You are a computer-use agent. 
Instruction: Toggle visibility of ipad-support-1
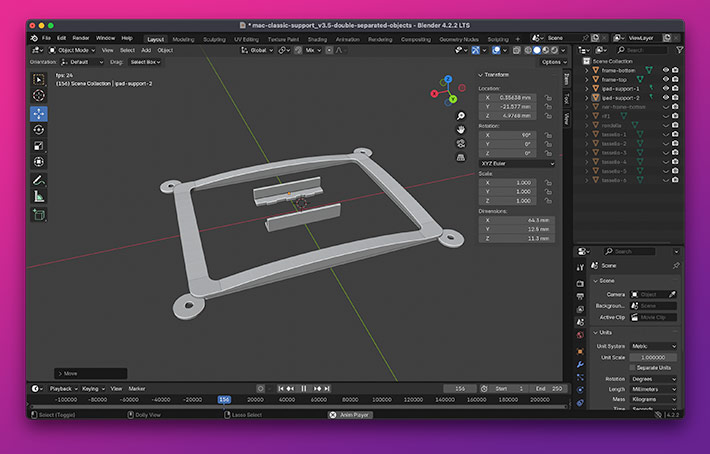click(x=665, y=88)
